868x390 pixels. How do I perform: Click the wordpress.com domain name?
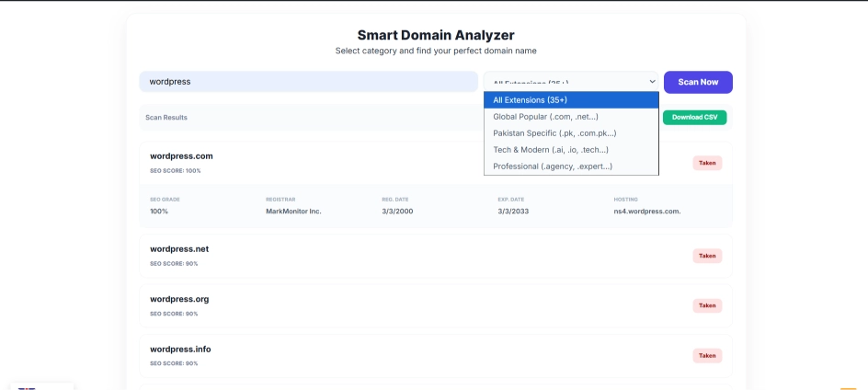click(181, 156)
